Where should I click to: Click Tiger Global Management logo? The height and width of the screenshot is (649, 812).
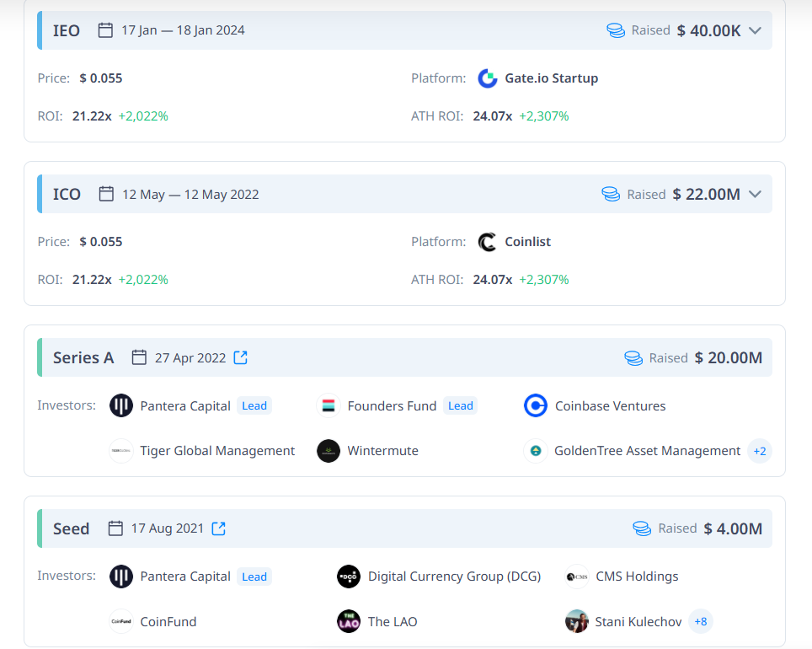coord(121,451)
